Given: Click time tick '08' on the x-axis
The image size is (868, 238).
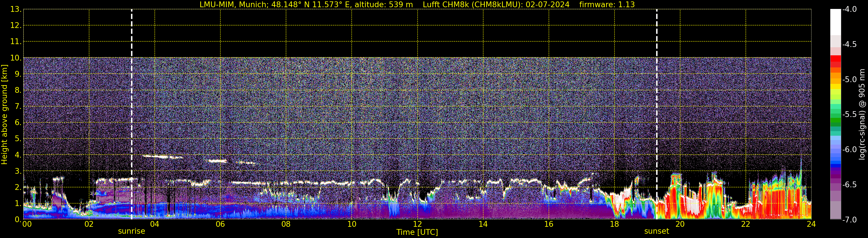Looking at the screenshot, I should coord(286,224).
